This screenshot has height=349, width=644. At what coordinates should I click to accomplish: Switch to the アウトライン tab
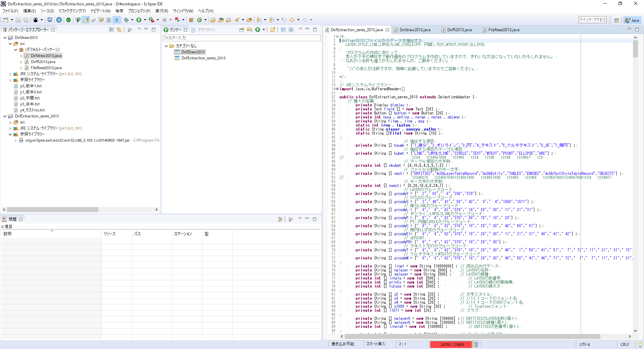(x=203, y=30)
